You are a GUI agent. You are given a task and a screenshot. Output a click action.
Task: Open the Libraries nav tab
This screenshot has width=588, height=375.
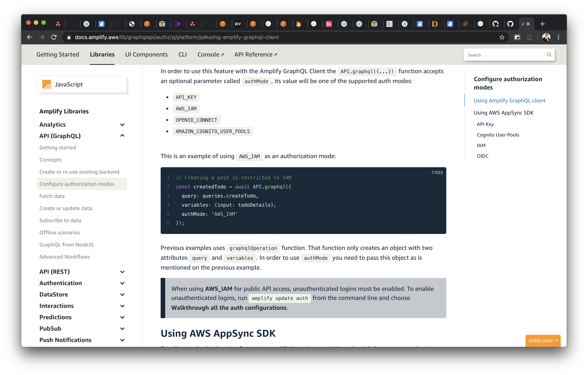pyautogui.click(x=102, y=55)
